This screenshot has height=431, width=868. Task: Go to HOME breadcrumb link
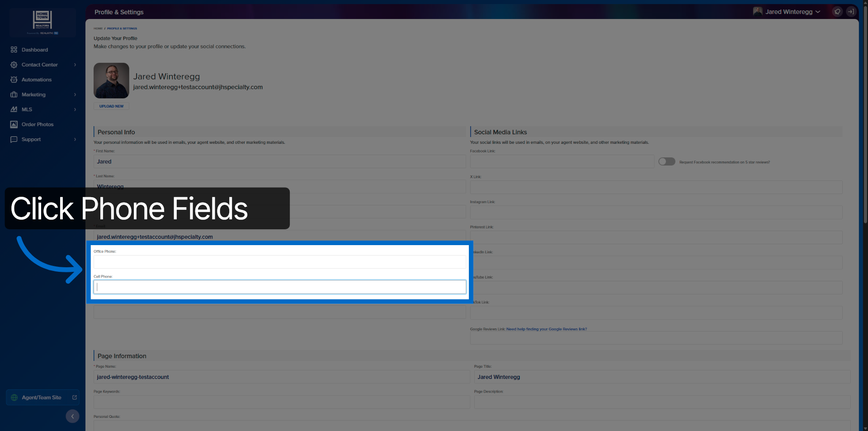[x=98, y=28]
